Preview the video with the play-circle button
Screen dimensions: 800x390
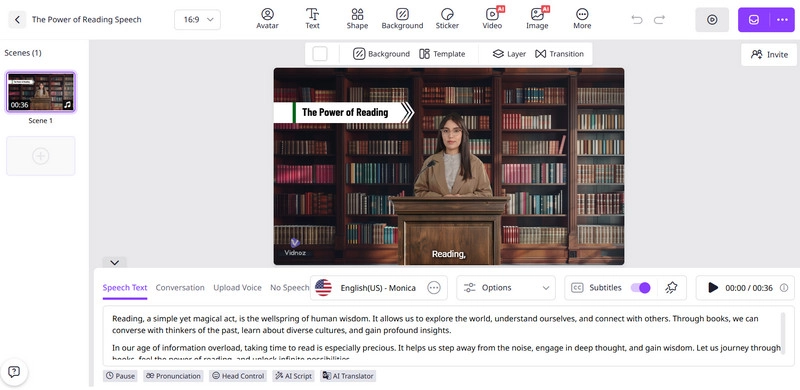(x=712, y=20)
